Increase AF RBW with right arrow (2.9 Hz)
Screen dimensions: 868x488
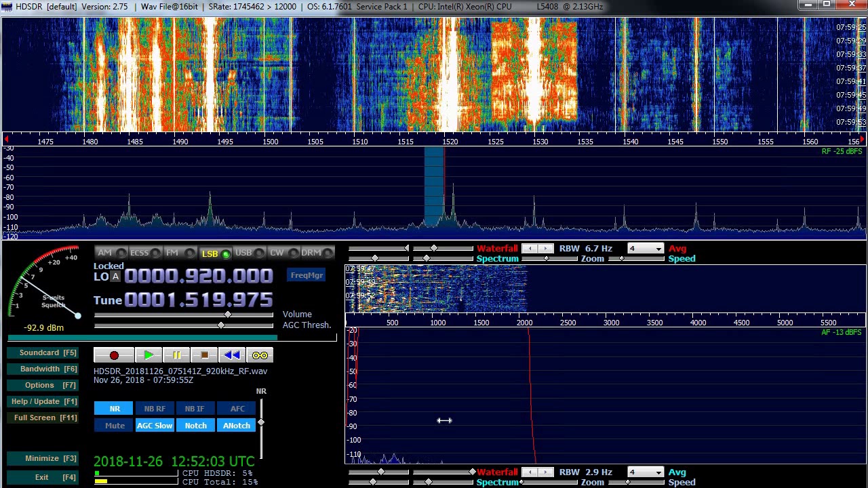pyautogui.click(x=546, y=472)
